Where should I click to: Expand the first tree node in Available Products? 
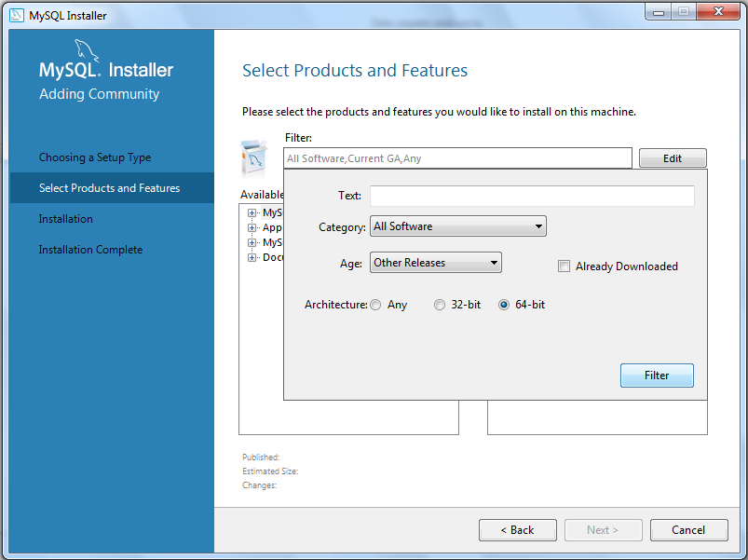coord(252,212)
